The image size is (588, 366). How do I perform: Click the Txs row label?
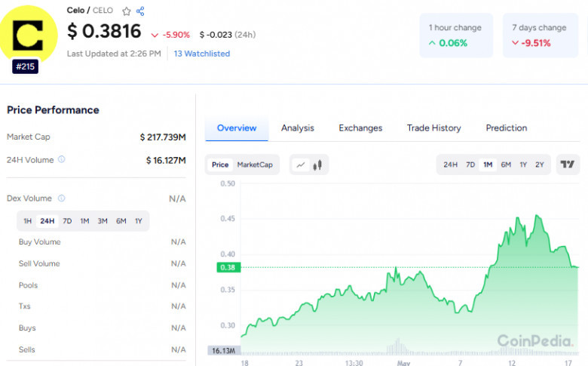coord(24,306)
